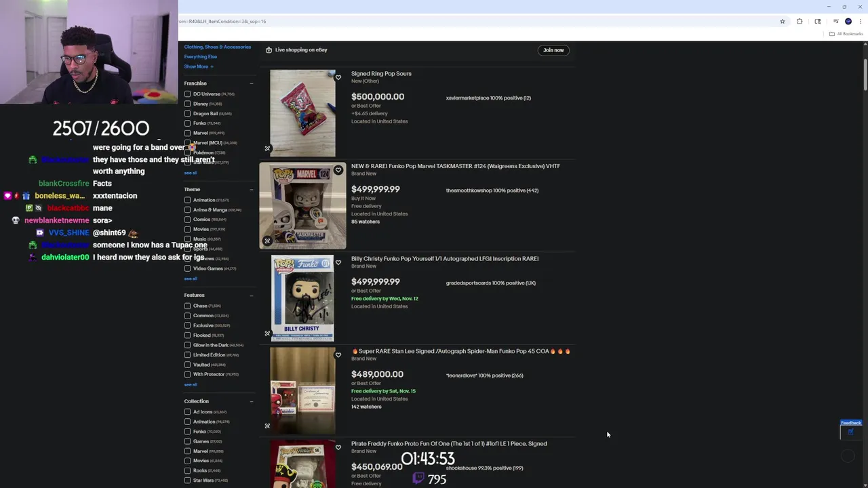868x488 pixels.
Task: Click see all under Features
Action: (x=191, y=384)
